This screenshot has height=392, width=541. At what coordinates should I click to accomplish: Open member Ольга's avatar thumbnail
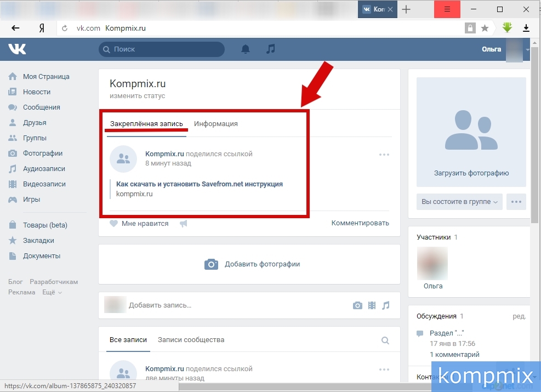coord(432,263)
